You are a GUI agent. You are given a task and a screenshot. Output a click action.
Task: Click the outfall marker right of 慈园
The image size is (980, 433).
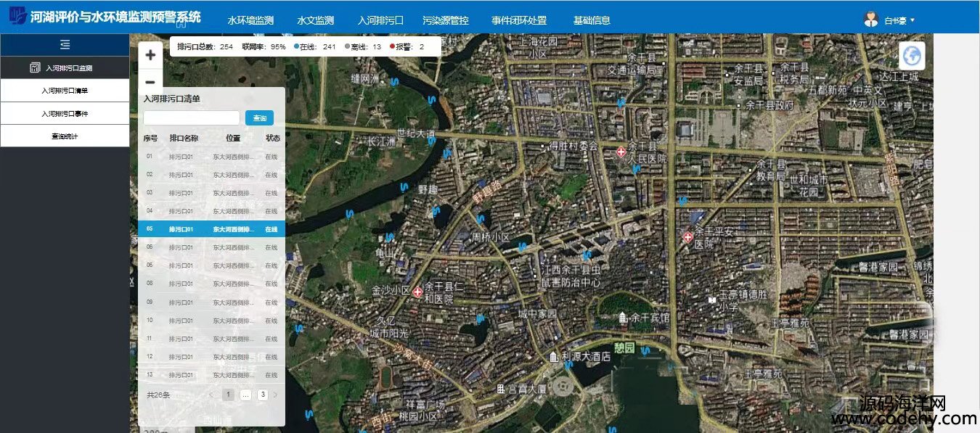pos(645,352)
